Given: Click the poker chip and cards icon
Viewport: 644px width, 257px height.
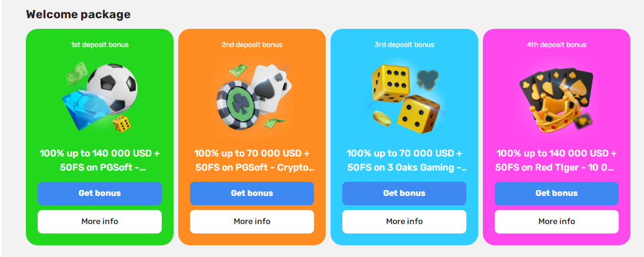Looking at the screenshot, I should click(x=252, y=98).
